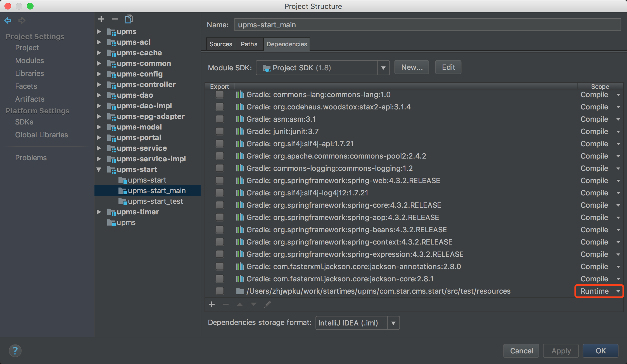Add a dependency with the plus icon
Viewport: 627px width, 364px height.
click(x=212, y=304)
